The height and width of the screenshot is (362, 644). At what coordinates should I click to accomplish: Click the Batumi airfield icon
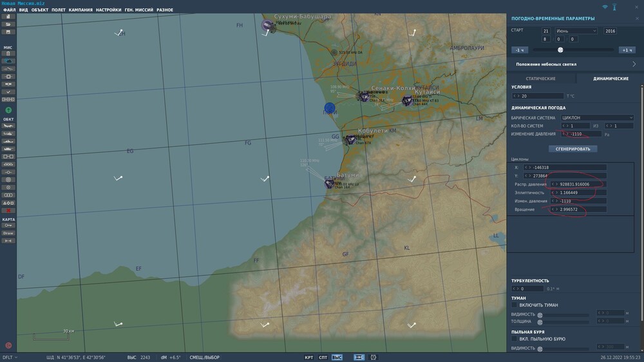[x=329, y=184]
